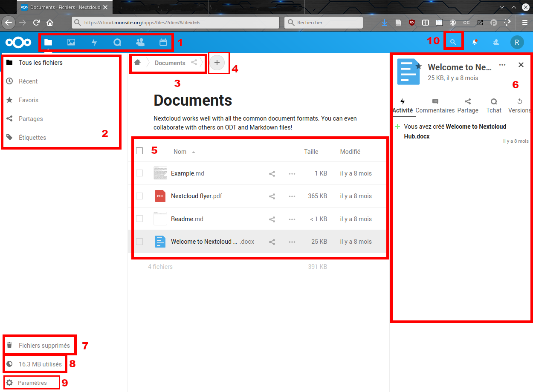Image resolution: width=533 pixels, height=392 pixels.
Task: Switch to the Partage sidebar tab
Action: click(x=468, y=106)
